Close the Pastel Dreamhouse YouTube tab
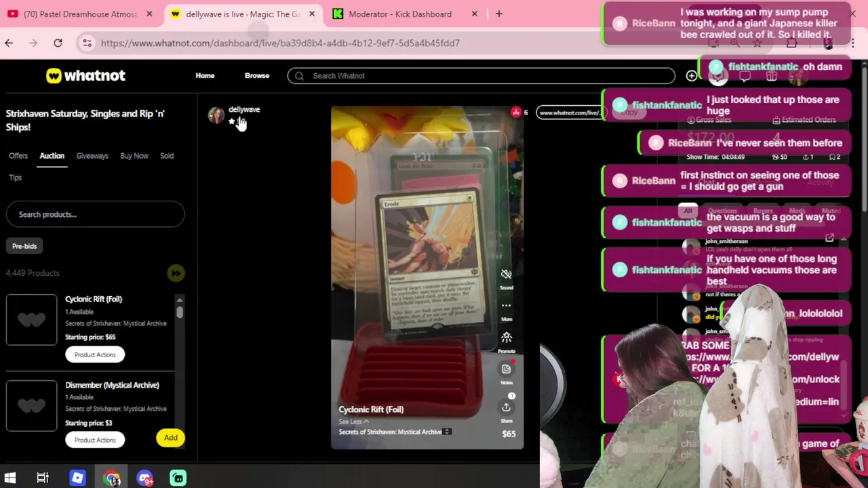This screenshot has height=488, width=868. pos(149,14)
